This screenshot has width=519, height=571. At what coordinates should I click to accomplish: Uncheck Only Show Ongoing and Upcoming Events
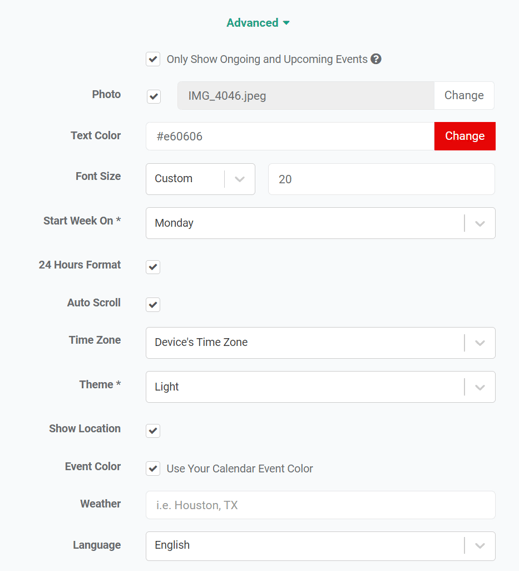153,59
